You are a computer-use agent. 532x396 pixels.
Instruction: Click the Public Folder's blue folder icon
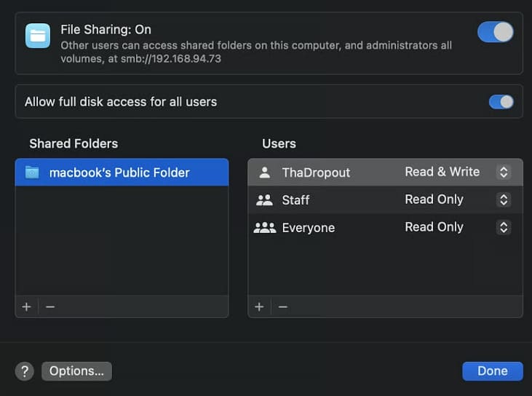click(x=32, y=173)
